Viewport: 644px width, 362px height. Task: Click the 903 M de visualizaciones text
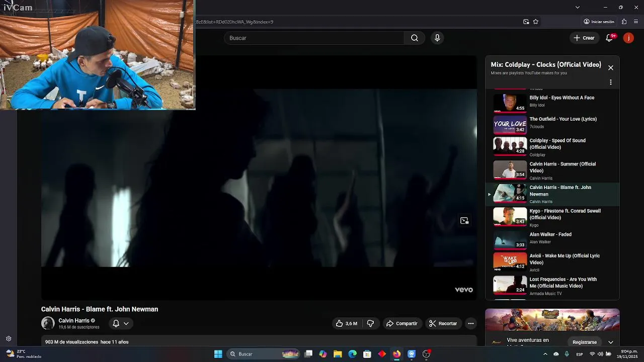(71, 342)
